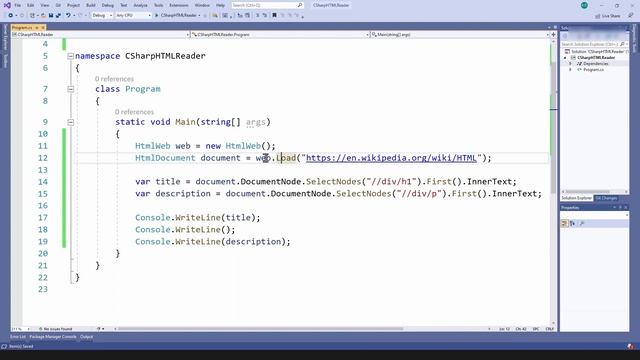Screen dimensions: 640x360
Task: Click the user account avatar
Action: [x=584, y=5]
